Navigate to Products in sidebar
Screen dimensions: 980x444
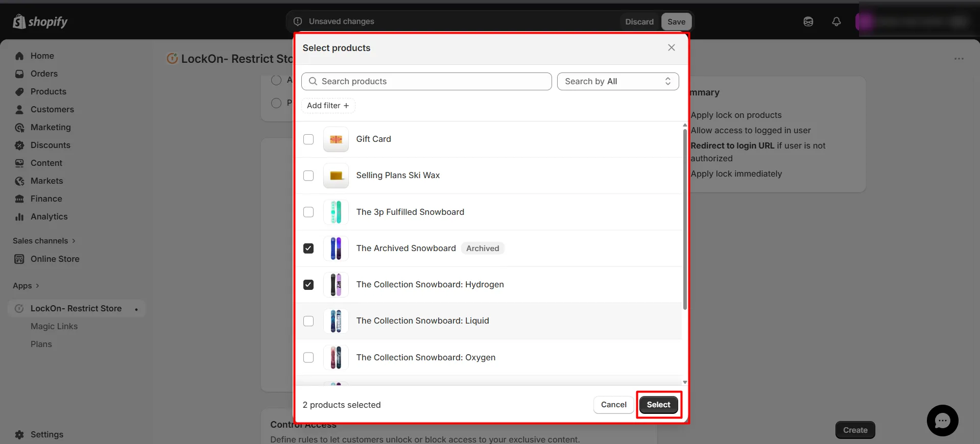click(x=49, y=92)
